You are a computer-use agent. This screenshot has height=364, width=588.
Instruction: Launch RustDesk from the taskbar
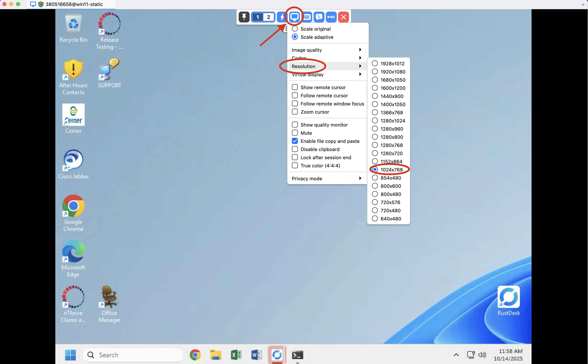[x=277, y=355]
